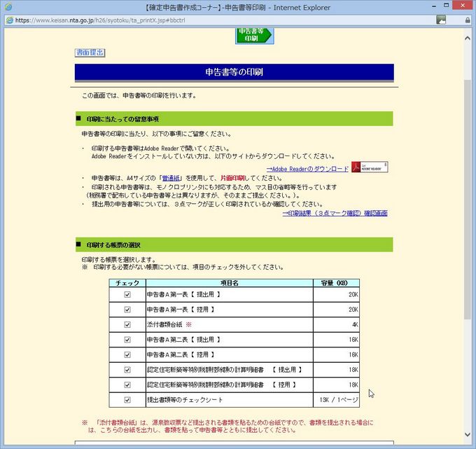The height and width of the screenshot is (449, 476).
Task: Toggle 提出書類等のチェックシート checkbox
Action: 127,400
